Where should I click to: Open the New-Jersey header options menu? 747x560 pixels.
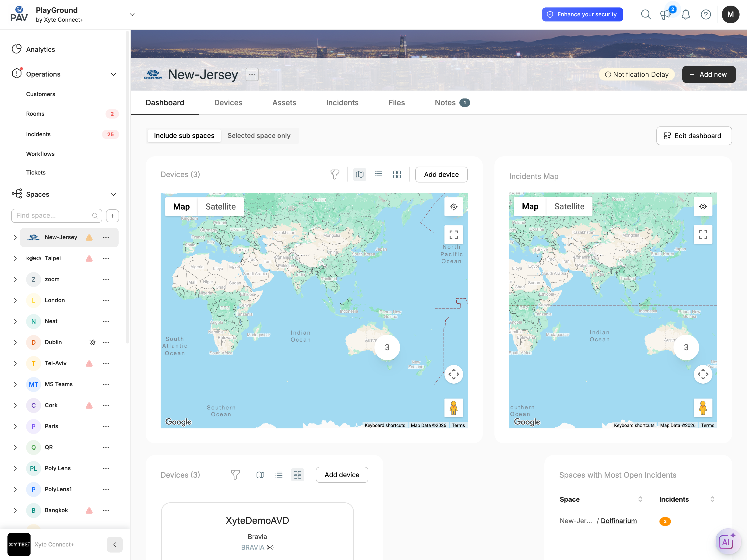click(x=252, y=74)
